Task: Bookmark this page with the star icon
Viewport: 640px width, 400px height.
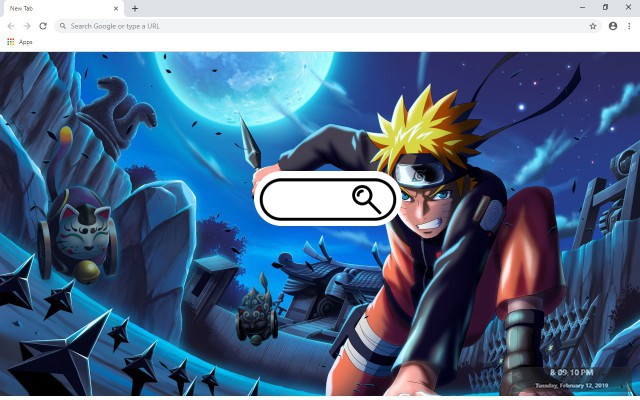Action: pos(593,26)
